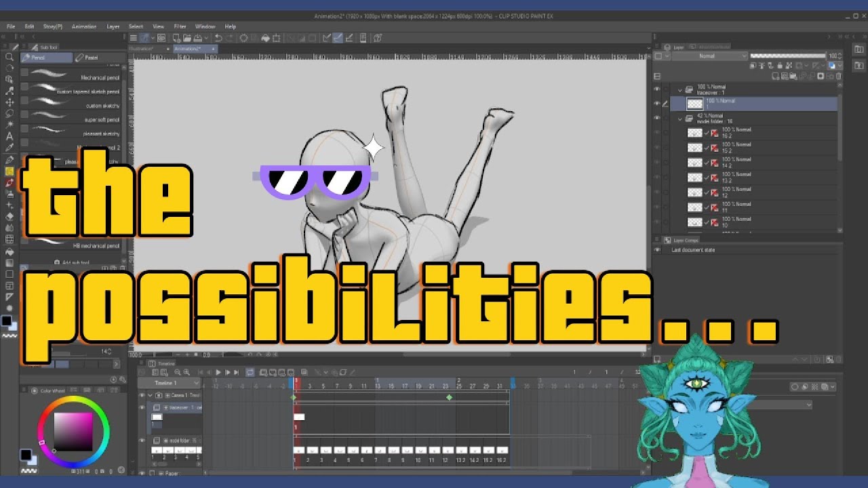Switch to the Pastel sub tool tab
The height and width of the screenshot is (488, 868).
coord(98,58)
